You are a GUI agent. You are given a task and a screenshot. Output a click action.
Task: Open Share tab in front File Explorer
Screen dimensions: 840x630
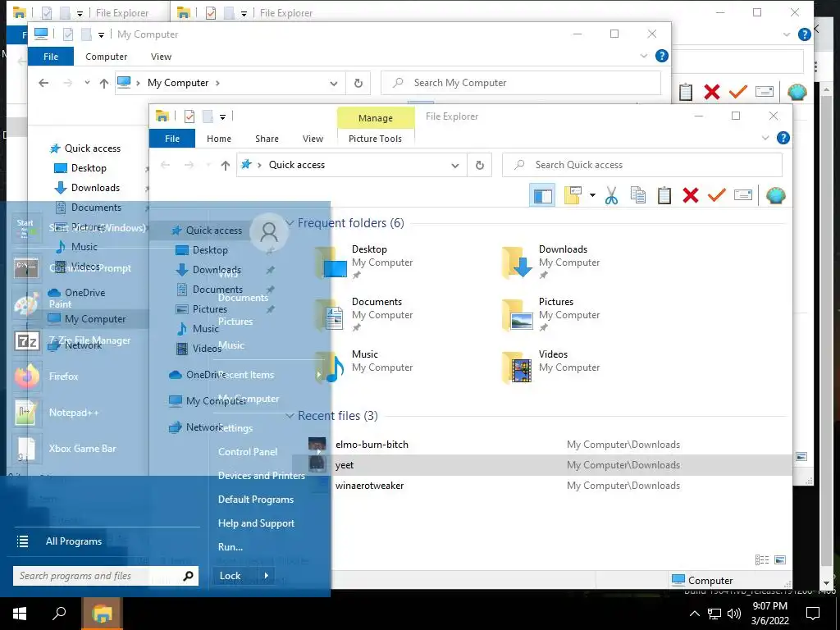click(x=267, y=139)
